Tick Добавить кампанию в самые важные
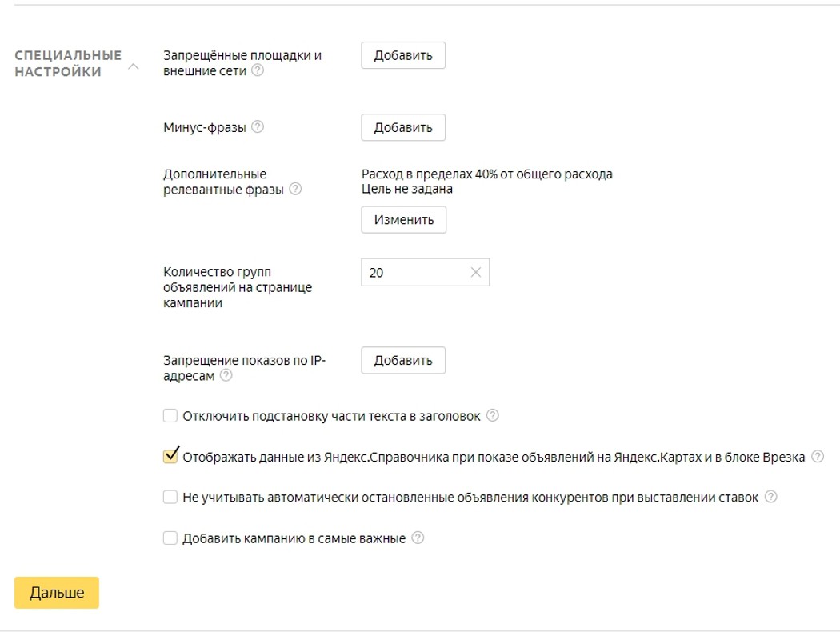 [170, 538]
